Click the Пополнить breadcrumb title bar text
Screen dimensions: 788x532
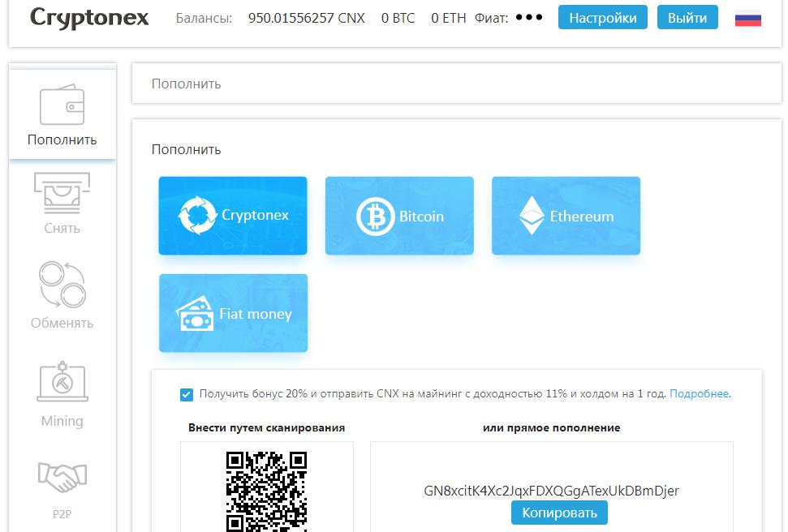[187, 84]
